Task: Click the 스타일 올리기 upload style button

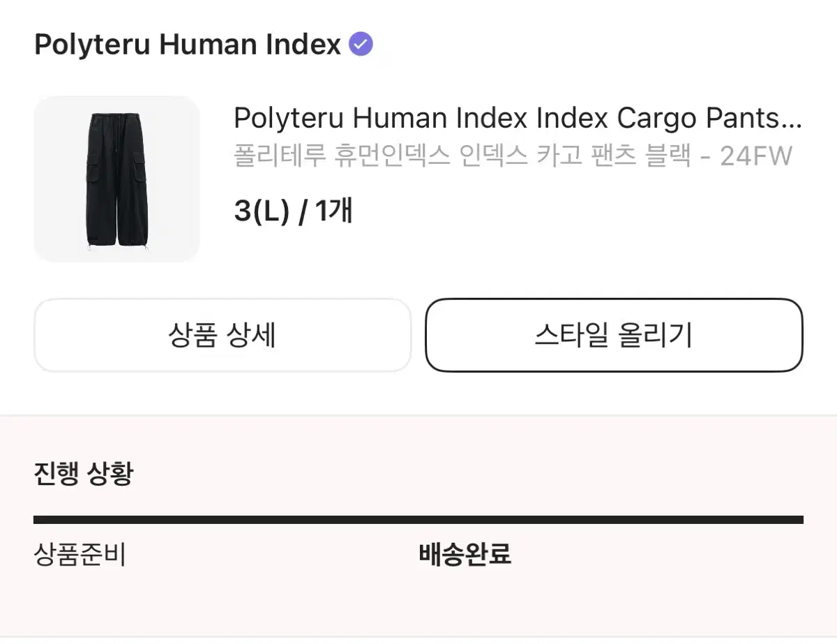Action: coord(614,335)
